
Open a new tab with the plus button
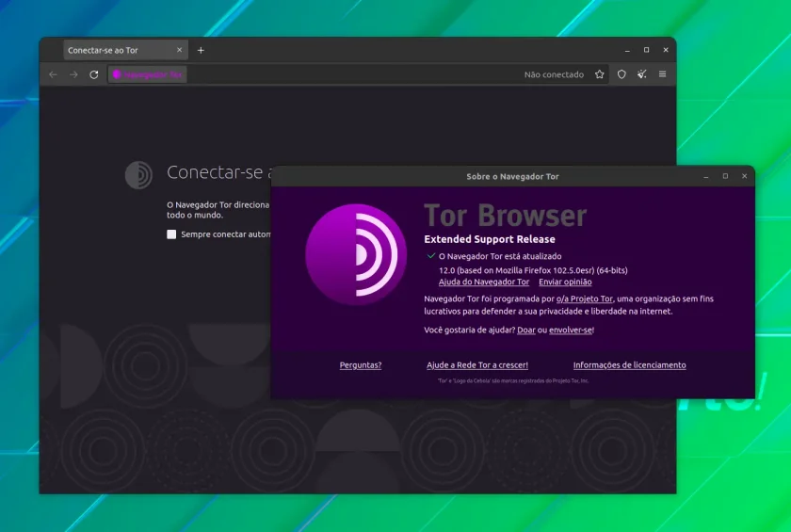[201, 50]
